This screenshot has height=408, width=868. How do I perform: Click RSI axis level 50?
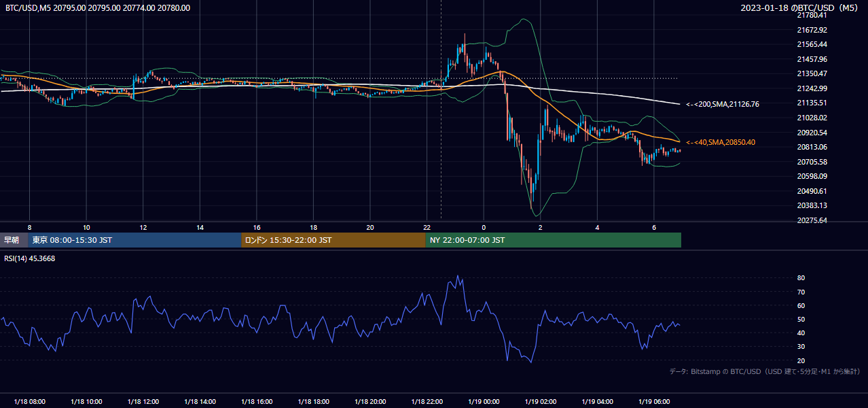[x=801, y=319]
